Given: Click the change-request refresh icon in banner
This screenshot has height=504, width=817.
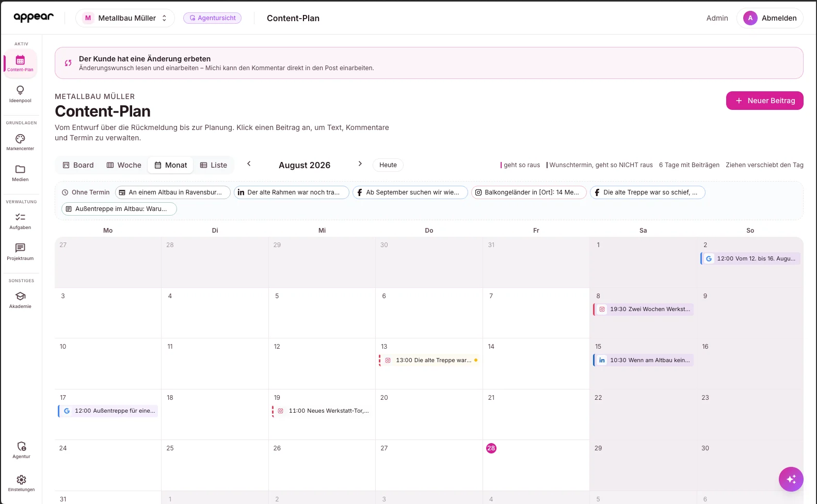Looking at the screenshot, I should 68,63.
